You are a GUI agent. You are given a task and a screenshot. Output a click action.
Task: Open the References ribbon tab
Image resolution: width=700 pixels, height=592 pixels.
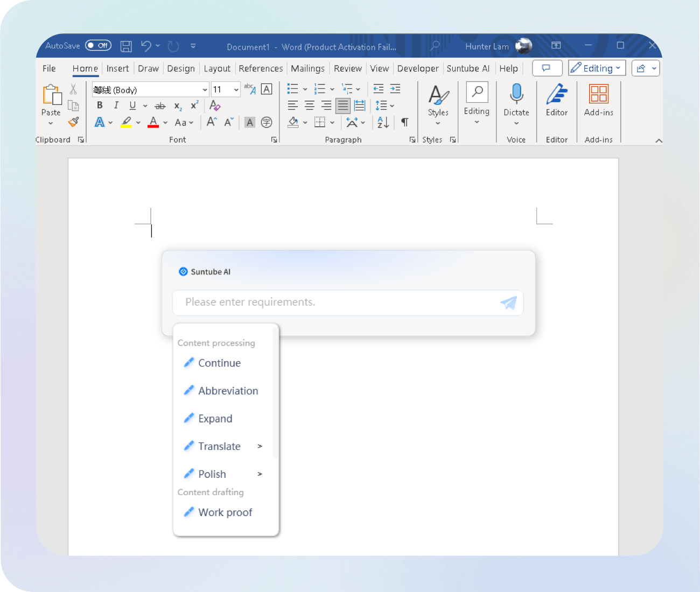coord(261,68)
